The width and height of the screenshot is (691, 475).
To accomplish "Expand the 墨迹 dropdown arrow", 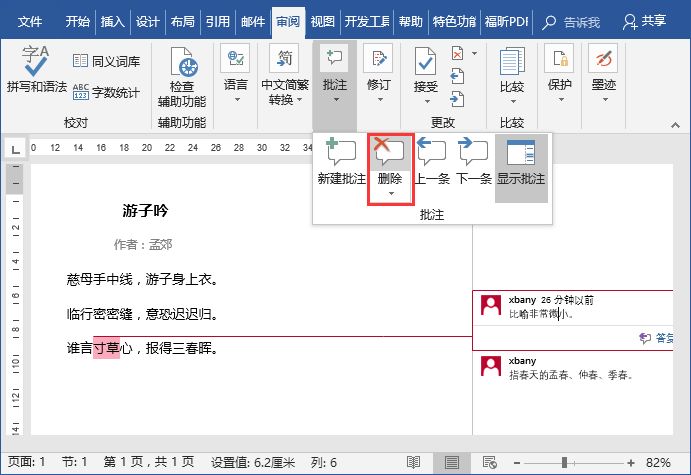I will (x=605, y=100).
